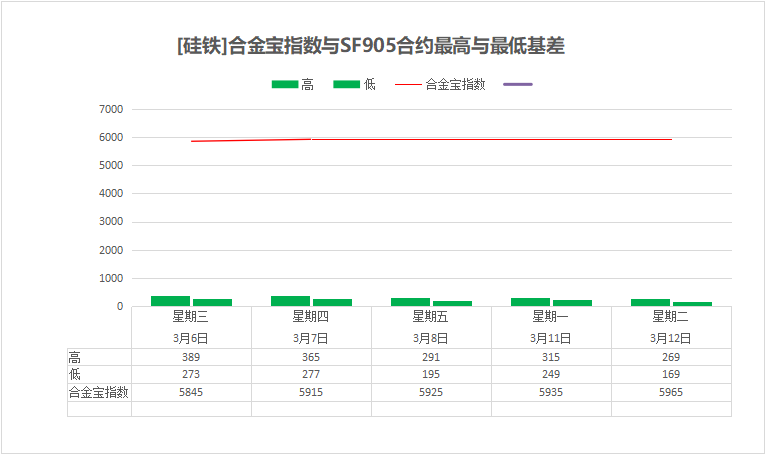The image size is (766, 455).
Task: Click the value 5925 in the table
Action: point(430,392)
